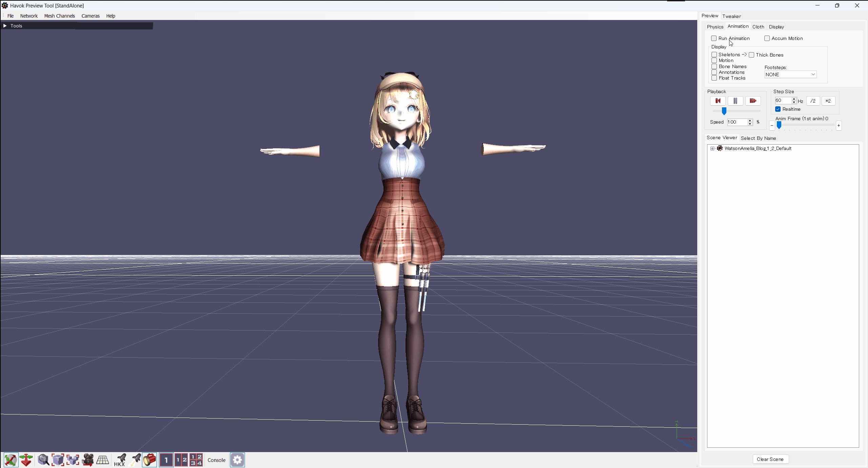868x468 pixels.
Task: Select the Scene Viewer tab
Action: coord(722,137)
